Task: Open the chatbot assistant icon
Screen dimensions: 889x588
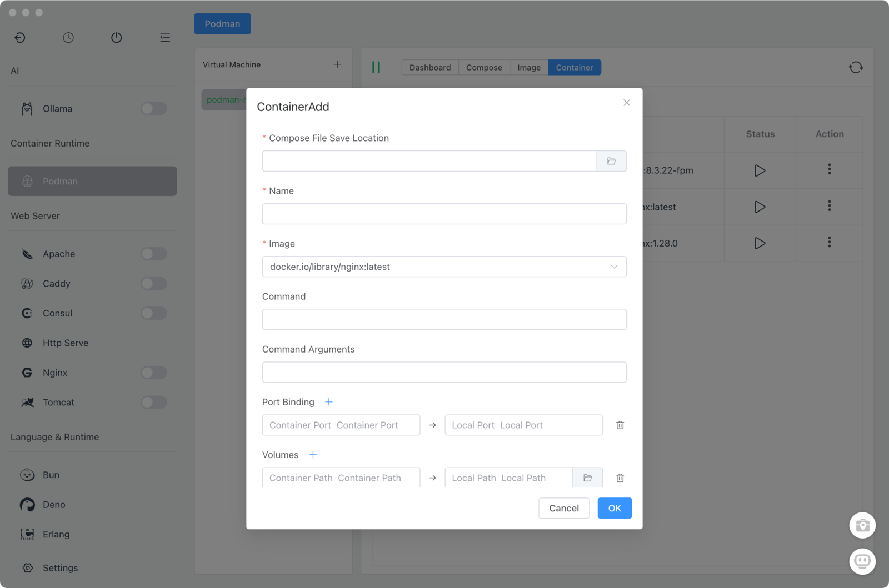Action: [862, 561]
